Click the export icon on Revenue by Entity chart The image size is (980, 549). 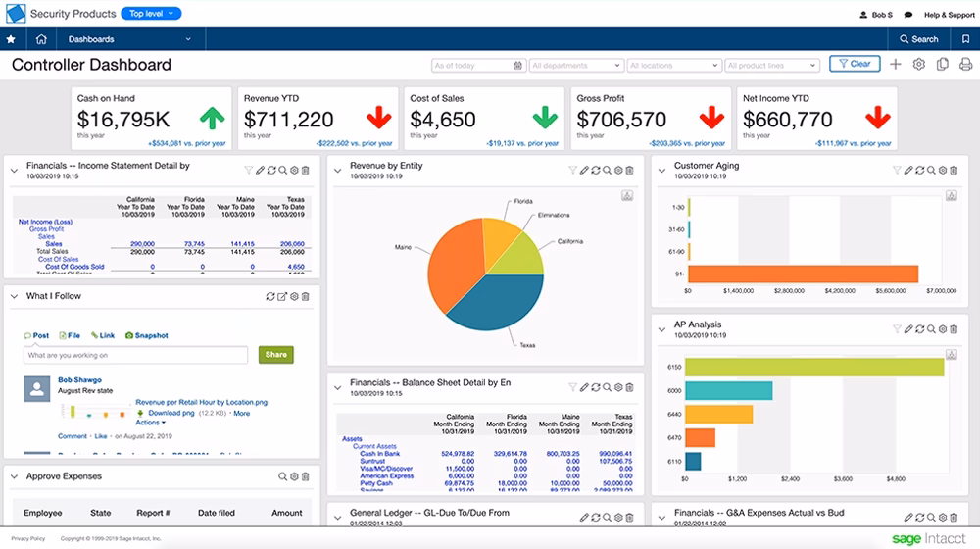click(x=626, y=196)
